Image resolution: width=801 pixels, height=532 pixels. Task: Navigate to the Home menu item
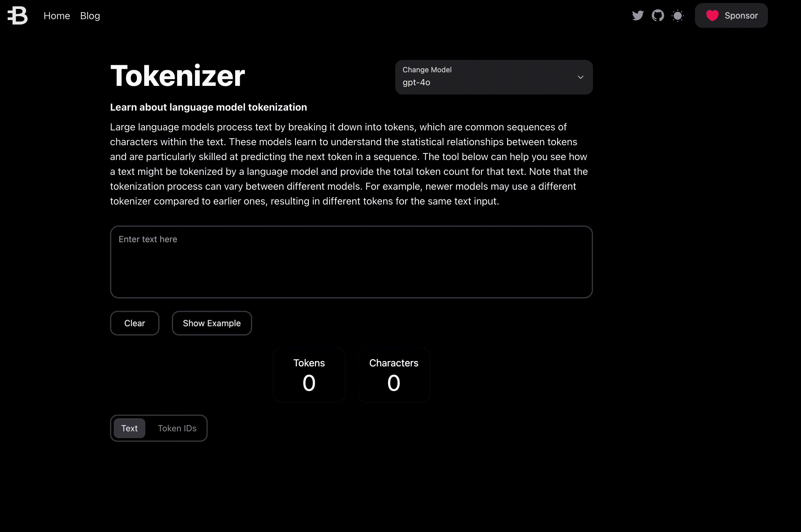[57, 15]
